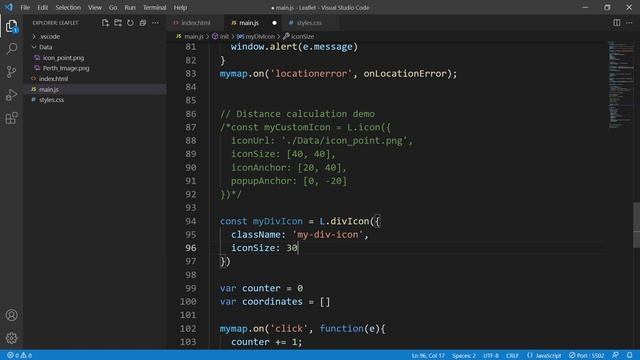This screenshot has height=360, width=640.
Task: Click the feedback icon in status bar
Action: coord(615,356)
